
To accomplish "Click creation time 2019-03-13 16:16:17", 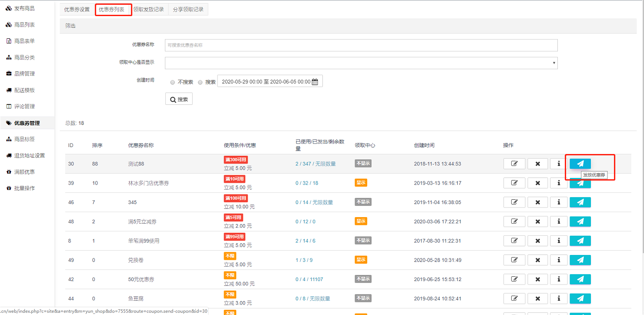I will pyautogui.click(x=437, y=183).
